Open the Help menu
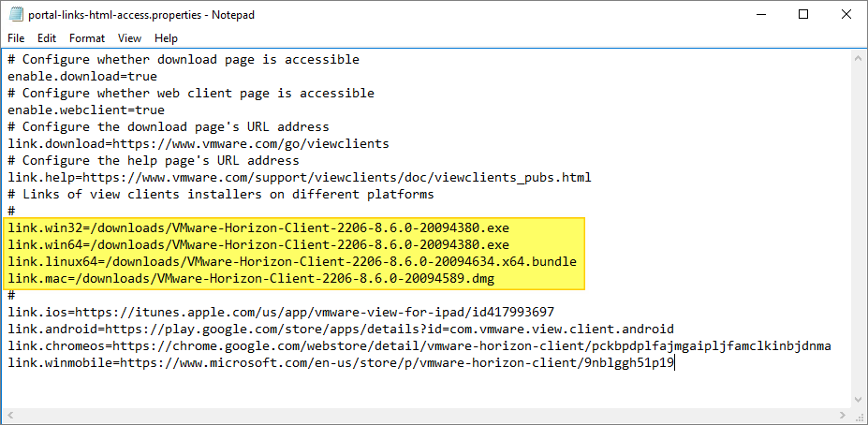The image size is (868, 425). pyautogui.click(x=166, y=38)
